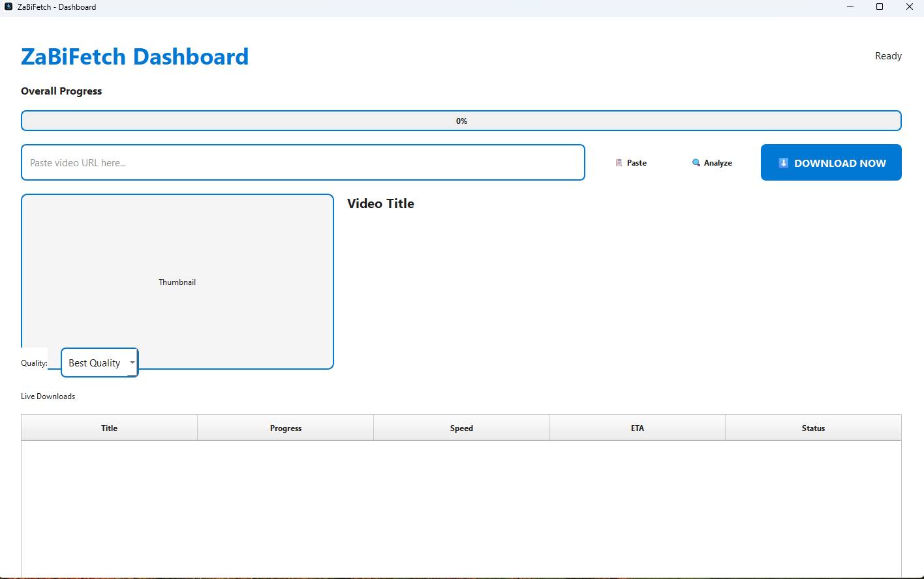
Task: Click the Live Downloads label
Action: click(x=48, y=396)
